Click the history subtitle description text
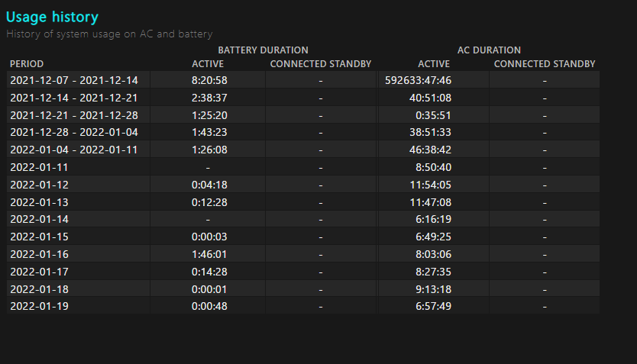This screenshot has width=637, height=364. pos(109,34)
